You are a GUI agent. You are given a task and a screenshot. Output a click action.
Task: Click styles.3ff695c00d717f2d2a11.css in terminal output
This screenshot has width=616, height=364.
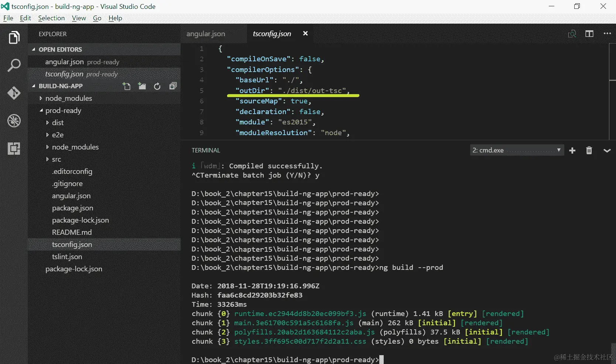300,341
